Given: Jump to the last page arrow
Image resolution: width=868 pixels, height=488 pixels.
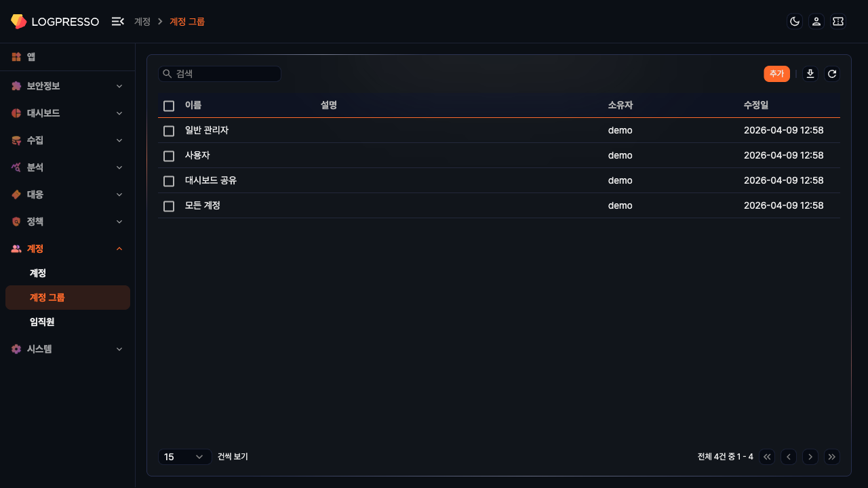Looking at the screenshot, I should (x=832, y=457).
